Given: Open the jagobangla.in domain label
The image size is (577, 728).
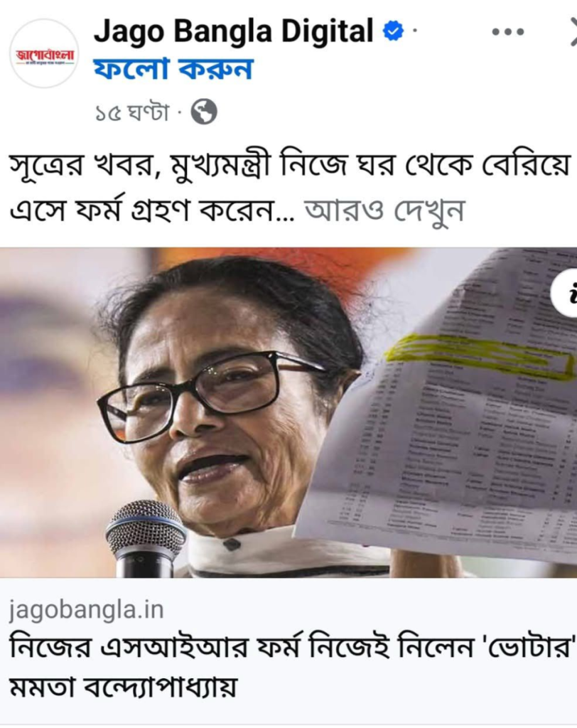Looking at the screenshot, I should tap(87, 609).
